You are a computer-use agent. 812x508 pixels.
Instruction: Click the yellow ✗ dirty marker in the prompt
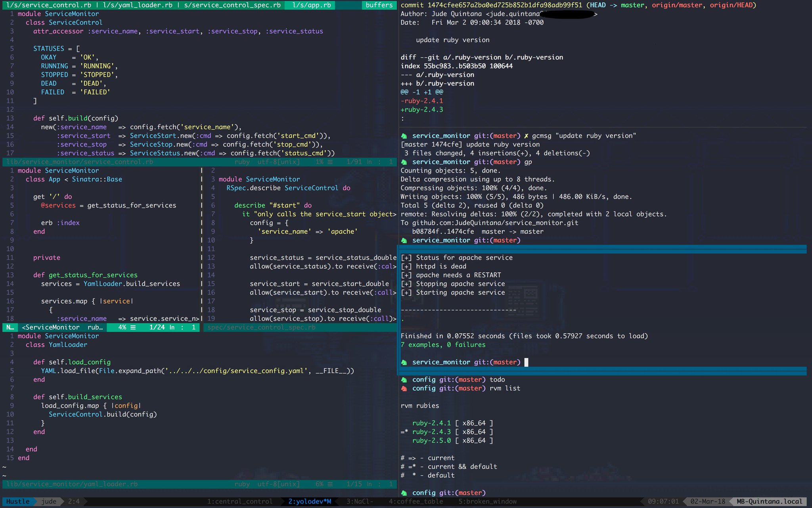526,136
